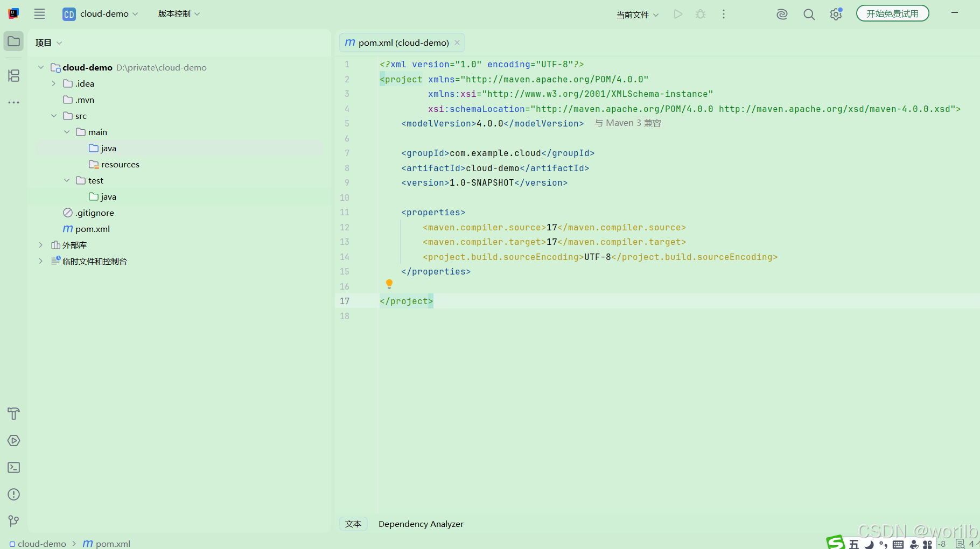The height and width of the screenshot is (549, 980).
Task: Show quick-fix lightbulb on line 16
Action: [389, 284]
